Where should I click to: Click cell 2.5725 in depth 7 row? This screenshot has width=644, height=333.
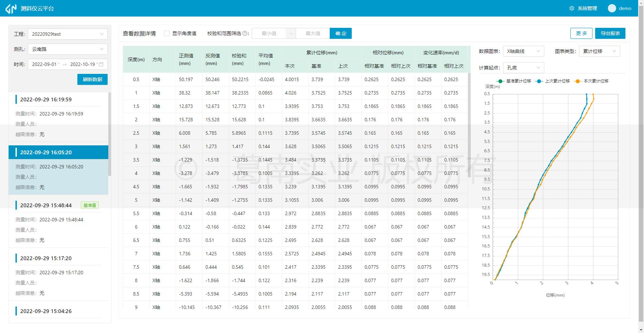coord(292,254)
